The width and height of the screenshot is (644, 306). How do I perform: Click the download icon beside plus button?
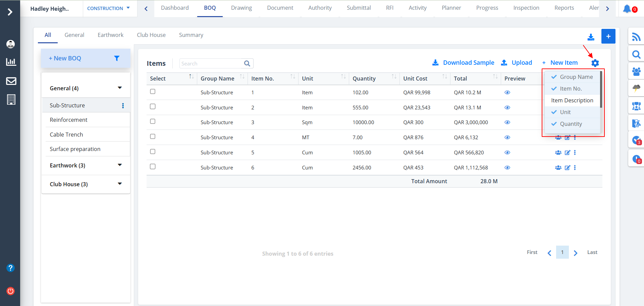tap(591, 37)
